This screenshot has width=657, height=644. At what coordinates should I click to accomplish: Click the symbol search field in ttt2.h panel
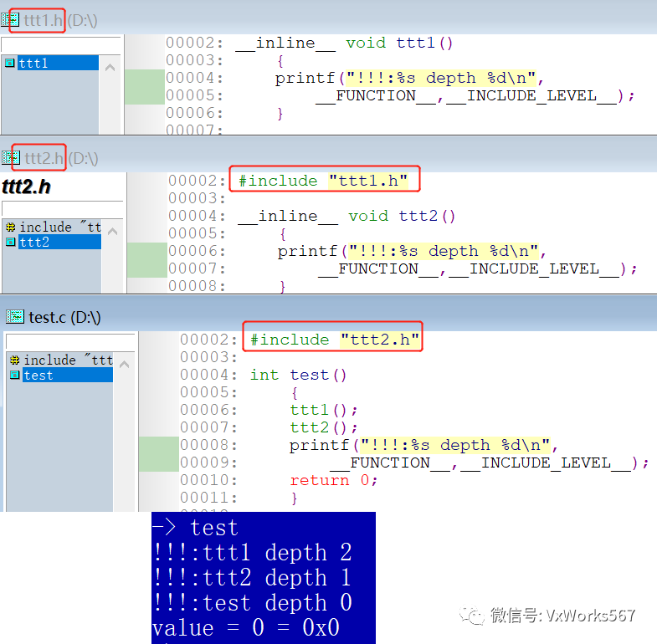pyautogui.click(x=63, y=209)
